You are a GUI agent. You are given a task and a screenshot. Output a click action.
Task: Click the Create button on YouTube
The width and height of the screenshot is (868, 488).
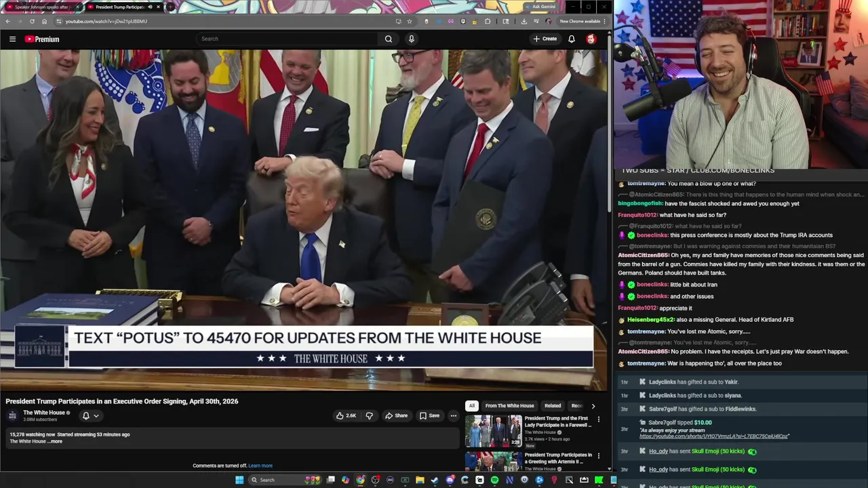[x=545, y=39]
